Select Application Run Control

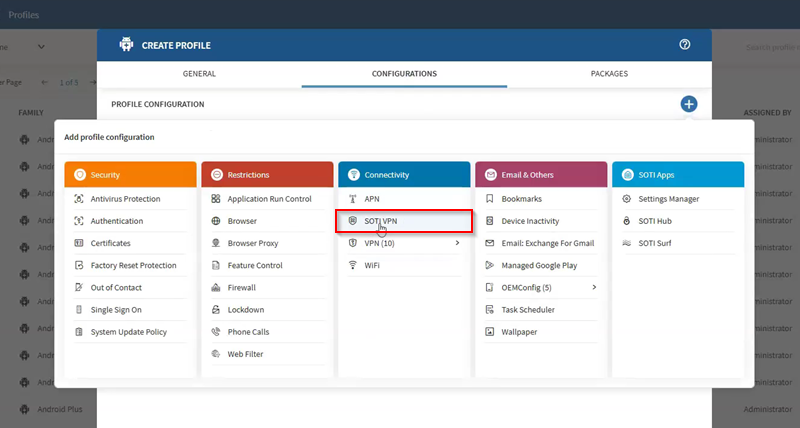[x=269, y=199]
